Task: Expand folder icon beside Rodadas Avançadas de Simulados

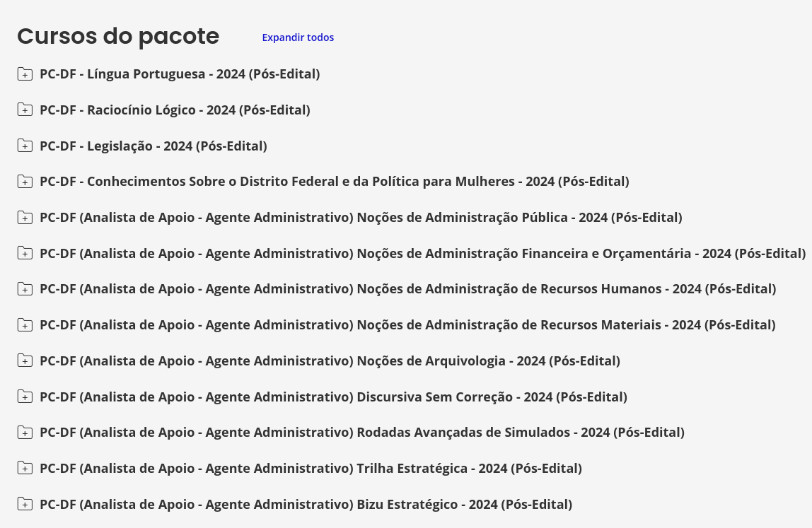Action: click(25, 433)
